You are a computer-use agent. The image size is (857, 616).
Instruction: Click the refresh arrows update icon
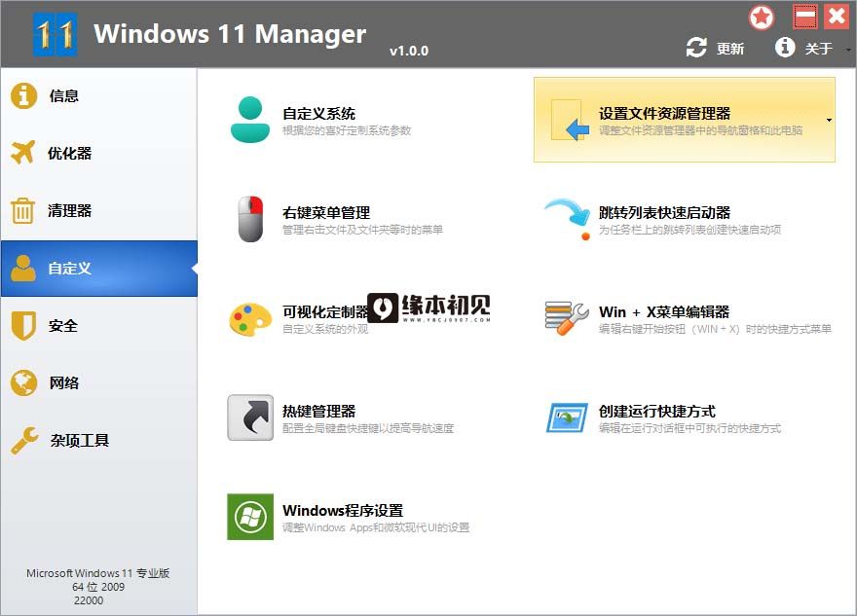[696, 48]
